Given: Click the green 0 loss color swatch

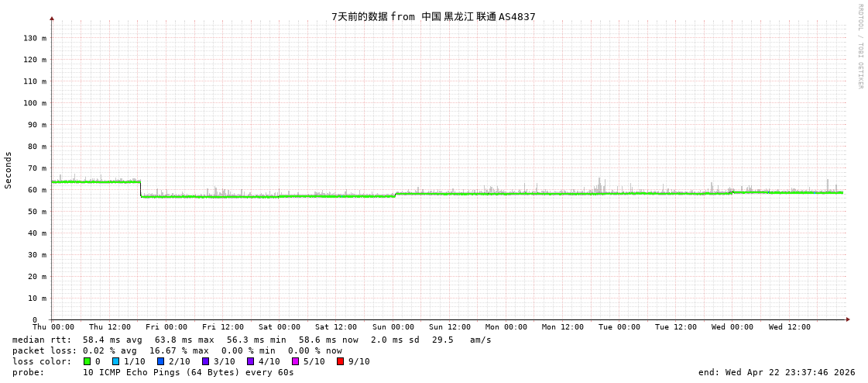Looking at the screenshot, I should [87, 361].
